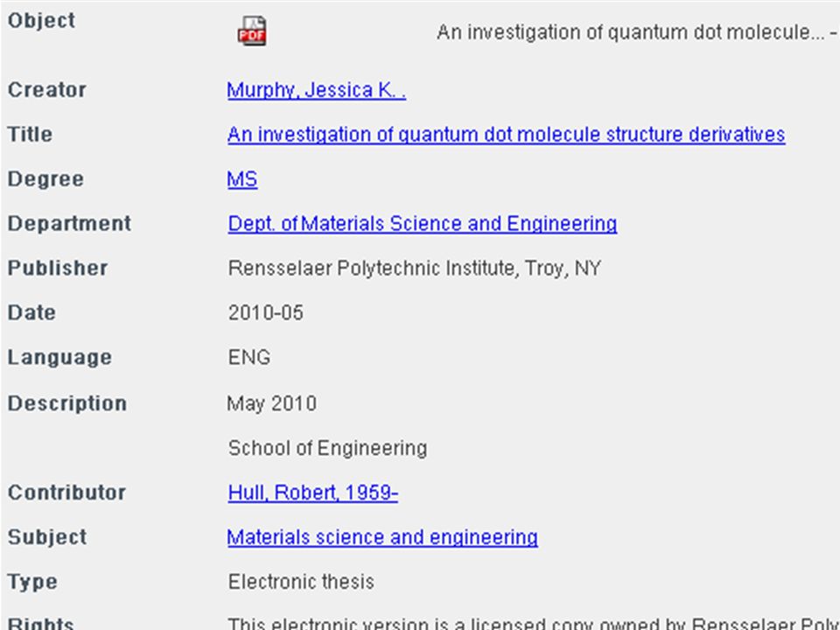Click the Electronic thesis type value

click(301, 582)
